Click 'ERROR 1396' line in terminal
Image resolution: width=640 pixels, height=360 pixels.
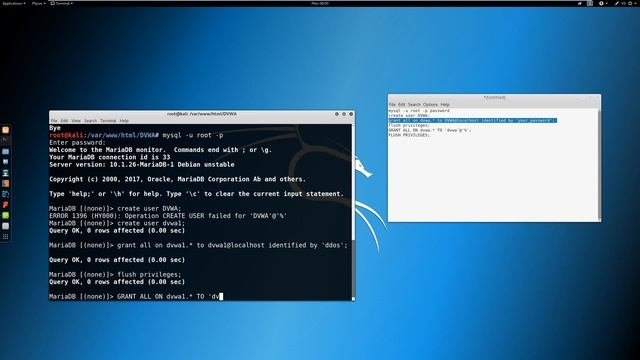168,216
